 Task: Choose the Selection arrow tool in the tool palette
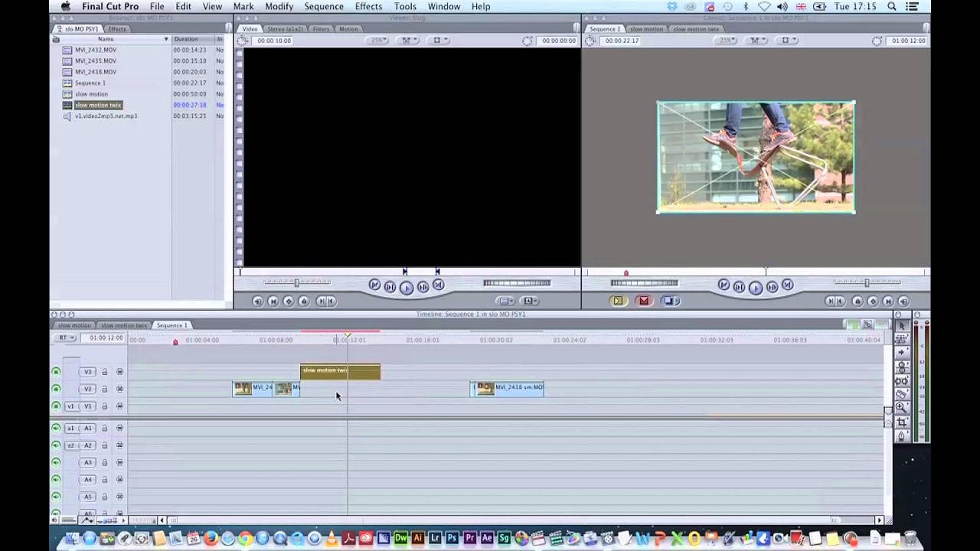tap(902, 325)
